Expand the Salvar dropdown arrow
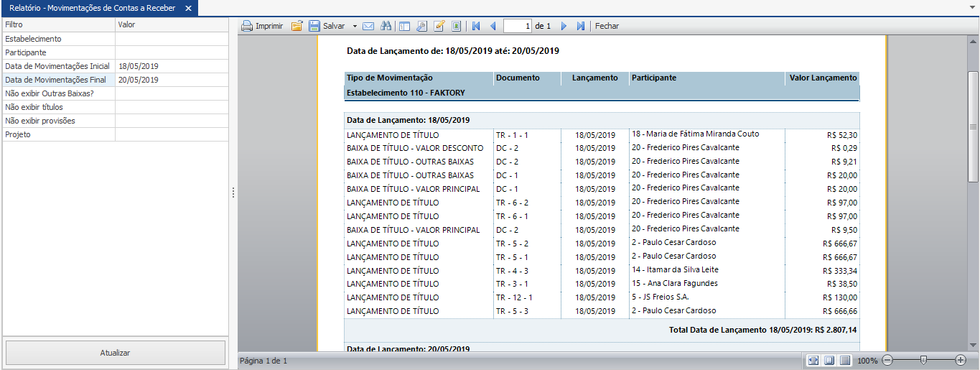Viewport: 980px width, 370px height. coord(355,26)
